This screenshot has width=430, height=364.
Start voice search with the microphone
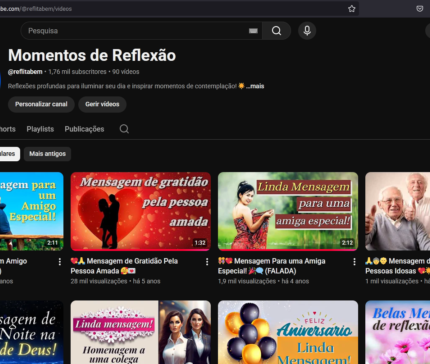[x=307, y=31]
